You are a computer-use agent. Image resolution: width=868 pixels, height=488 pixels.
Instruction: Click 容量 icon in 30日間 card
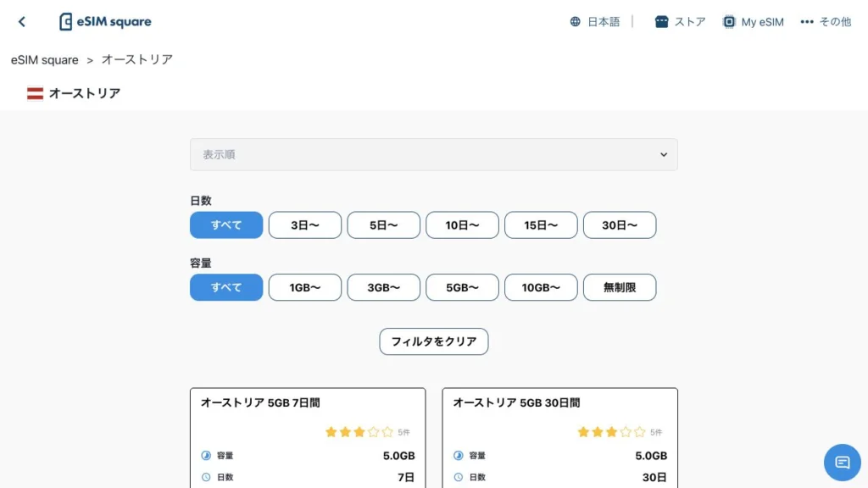(459, 455)
